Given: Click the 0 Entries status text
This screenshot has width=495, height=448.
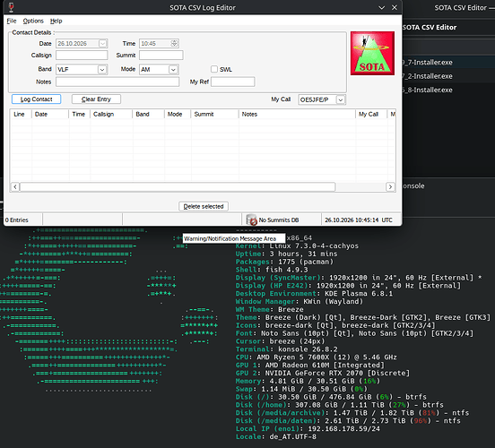Looking at the screenshot, I should pos(17,220).
